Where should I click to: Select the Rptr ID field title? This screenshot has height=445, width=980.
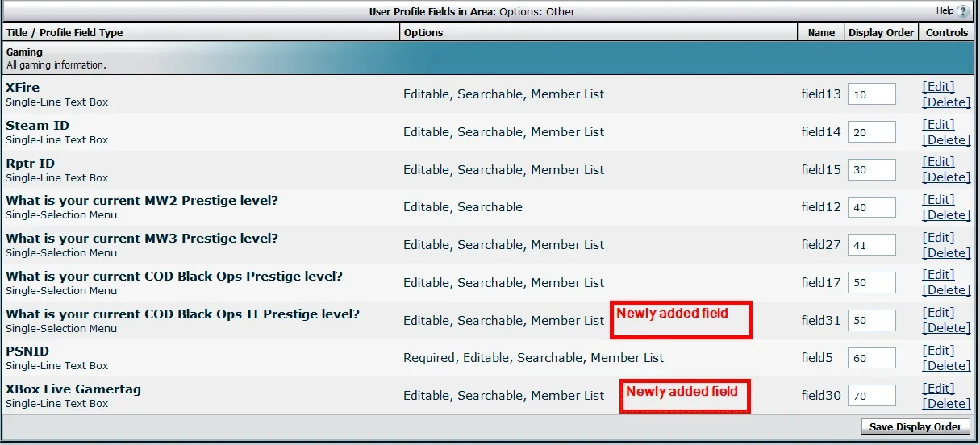click(31, 164)
